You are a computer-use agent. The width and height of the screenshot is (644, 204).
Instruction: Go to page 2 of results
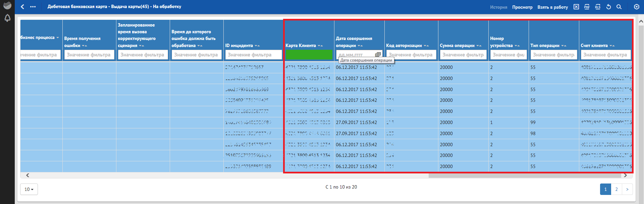point(616,189)
